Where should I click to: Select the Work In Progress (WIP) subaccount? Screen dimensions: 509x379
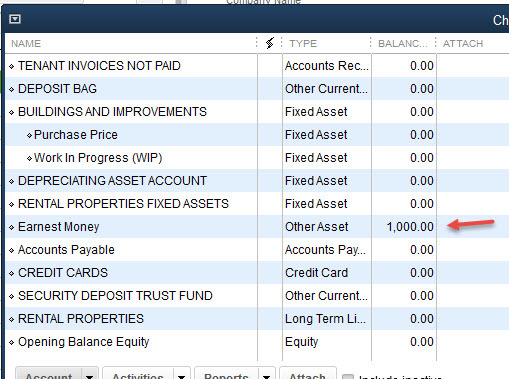[98, 158]
